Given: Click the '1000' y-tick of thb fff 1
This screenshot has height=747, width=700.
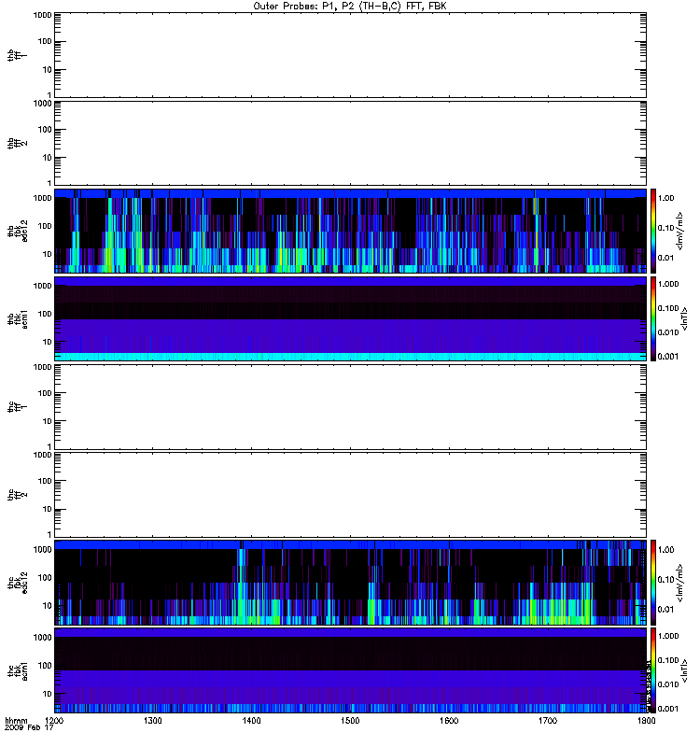Looking at the screenshot, I should point(42,15).
